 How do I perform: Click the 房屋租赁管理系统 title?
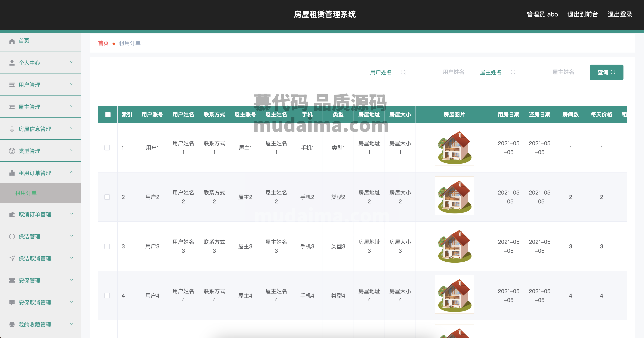pyautogui.click(x=325, y=15)
